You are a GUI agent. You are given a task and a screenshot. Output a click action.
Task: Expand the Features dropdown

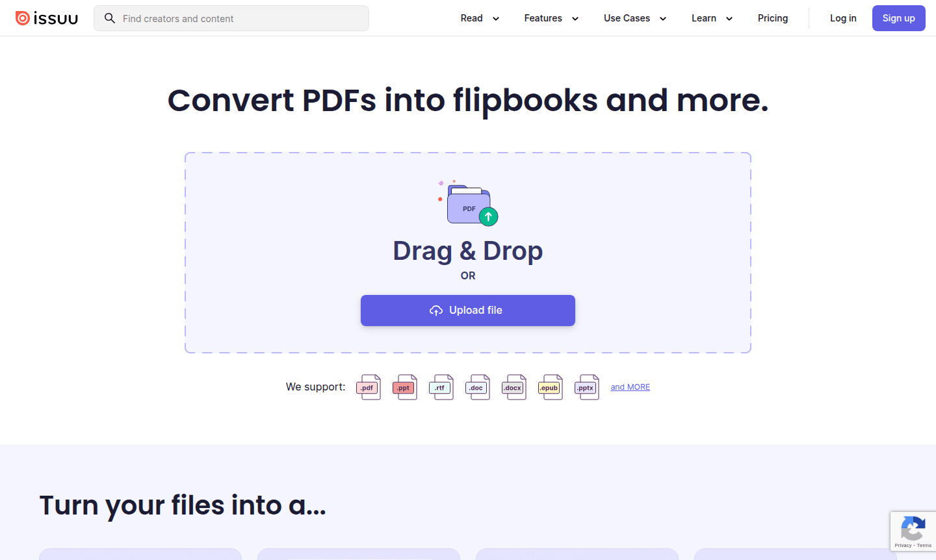551,18
